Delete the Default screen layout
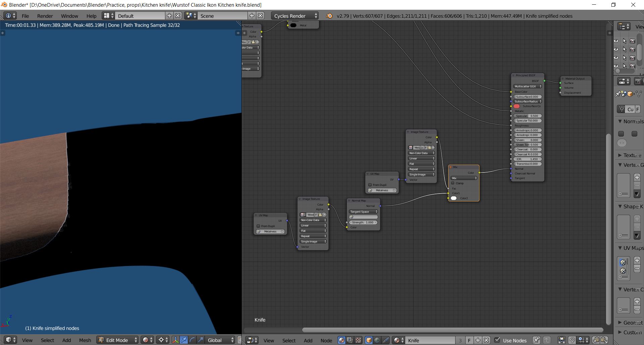The height and width of the screenshot is (345, 644). [x=178, y=16]
